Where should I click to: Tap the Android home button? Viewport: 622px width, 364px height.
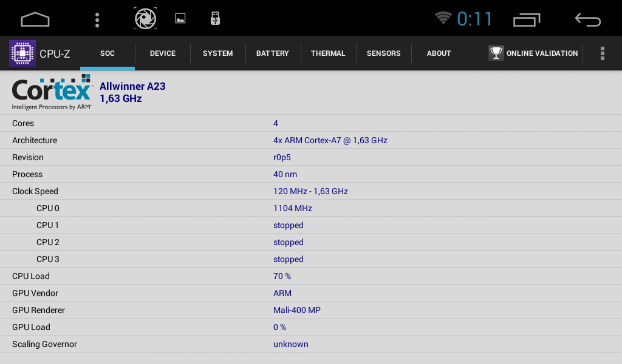(35, 19)
